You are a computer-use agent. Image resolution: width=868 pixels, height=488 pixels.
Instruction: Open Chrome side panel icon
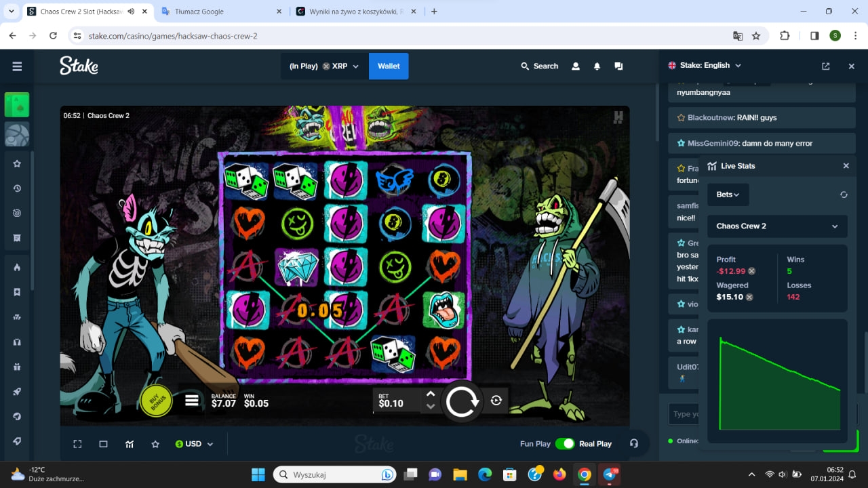point(814,36)
